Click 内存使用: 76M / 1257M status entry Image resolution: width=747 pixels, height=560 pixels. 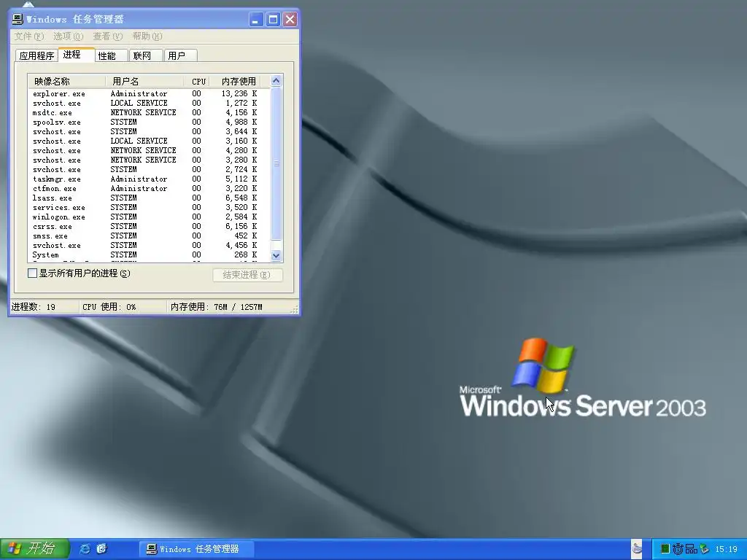[x=216, y=307]
